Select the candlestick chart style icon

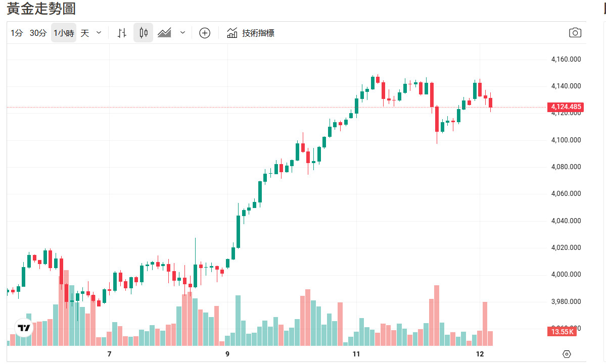[x=144, y=33]
